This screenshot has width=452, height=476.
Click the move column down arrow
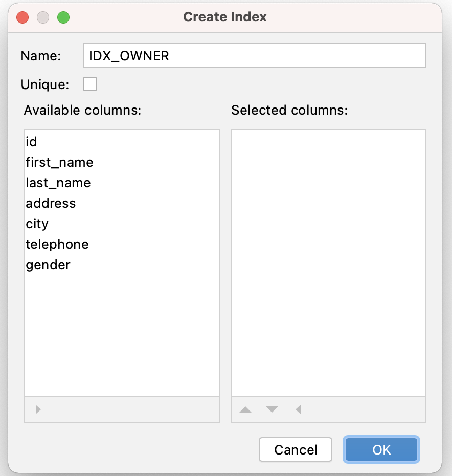272,409
